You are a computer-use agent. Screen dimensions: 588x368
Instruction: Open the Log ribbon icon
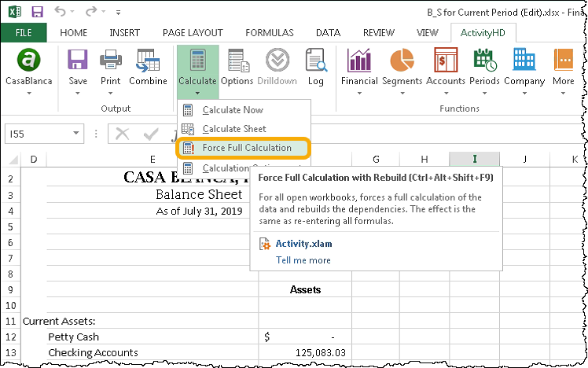(316, 60)
